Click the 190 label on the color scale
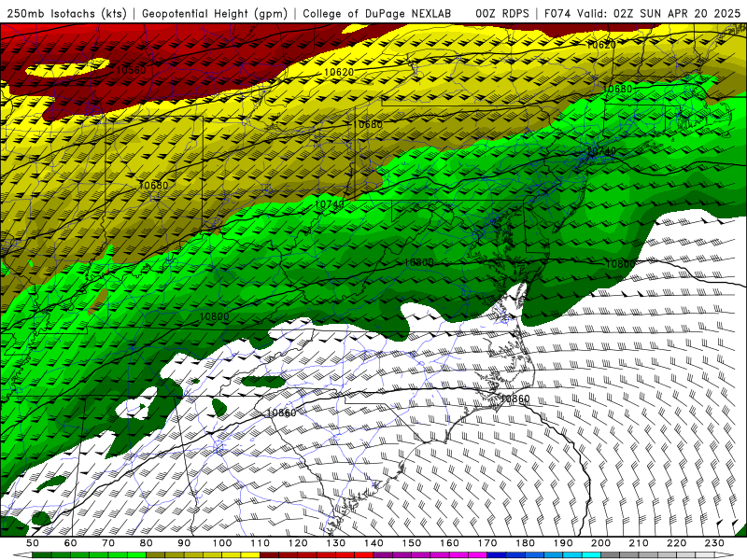The width and height of the screenshot is (747, 560). [x=563, y=543]
